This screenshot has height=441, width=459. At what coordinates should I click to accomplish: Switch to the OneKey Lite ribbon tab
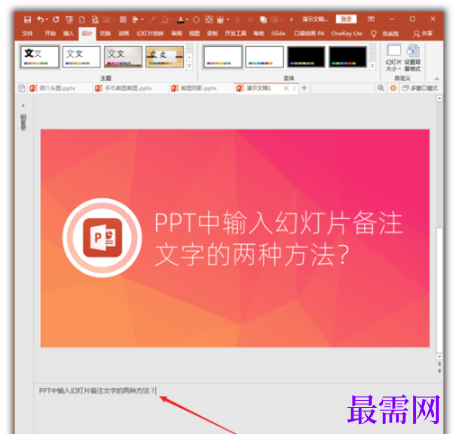pos(347,33)
